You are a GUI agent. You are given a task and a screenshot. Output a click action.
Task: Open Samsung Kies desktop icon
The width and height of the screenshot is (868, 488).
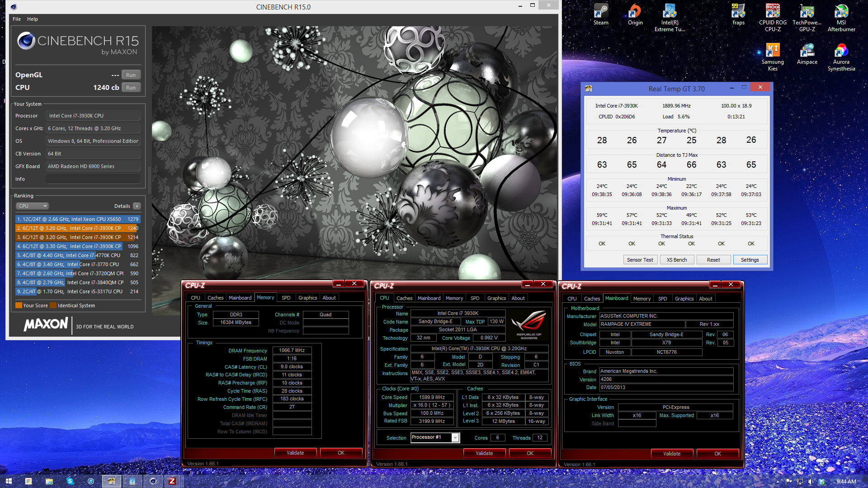click(773, 57)
